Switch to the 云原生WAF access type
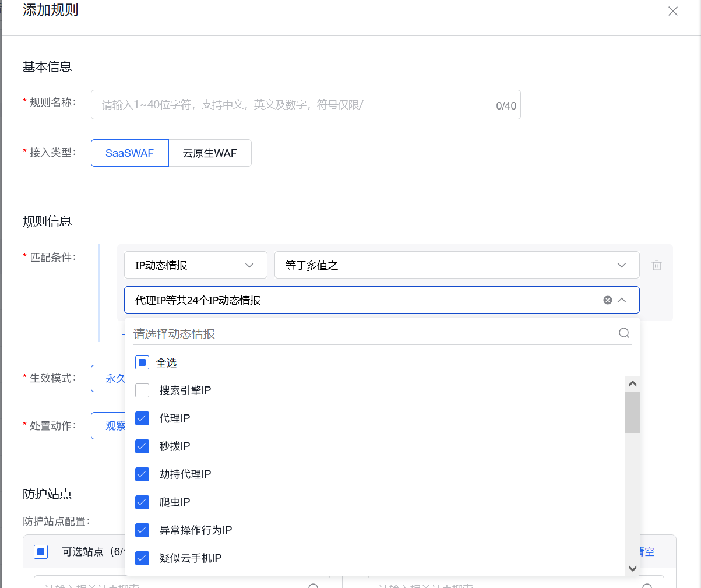 (210, 153)
